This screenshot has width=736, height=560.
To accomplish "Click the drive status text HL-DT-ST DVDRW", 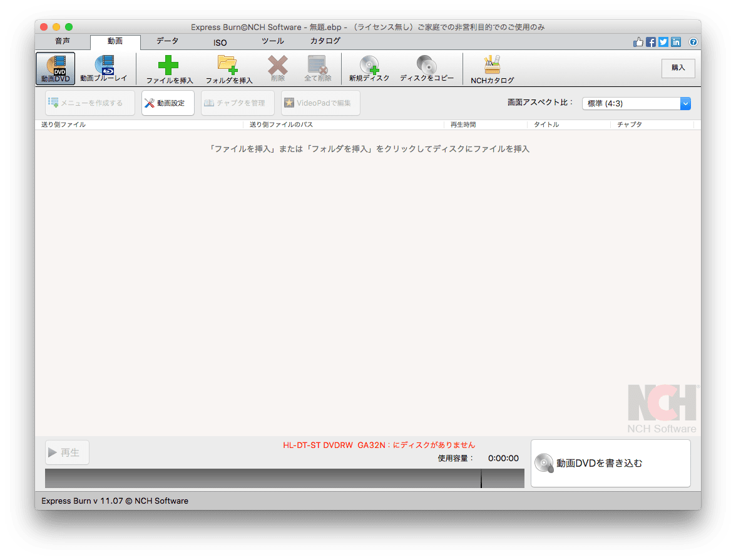I will 379,445.
